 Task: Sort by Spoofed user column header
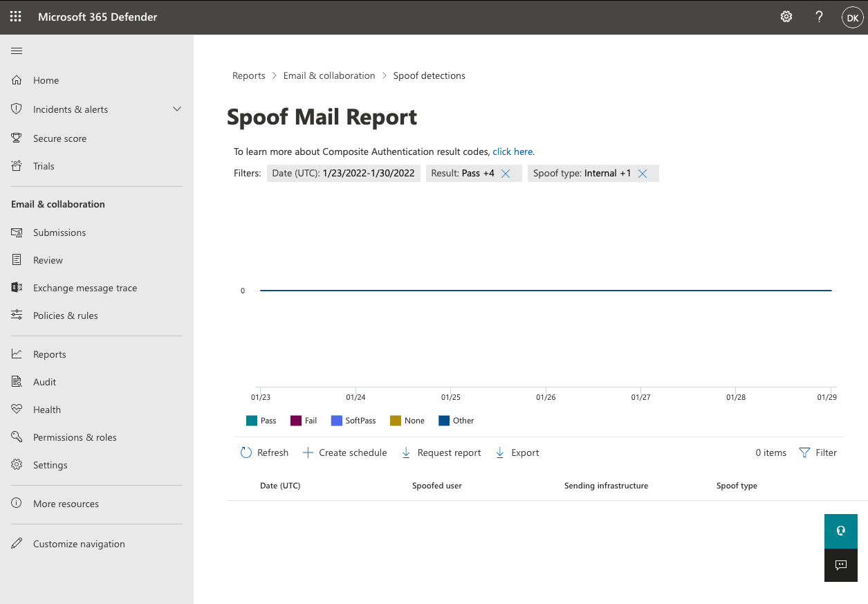tap(436, 486)
